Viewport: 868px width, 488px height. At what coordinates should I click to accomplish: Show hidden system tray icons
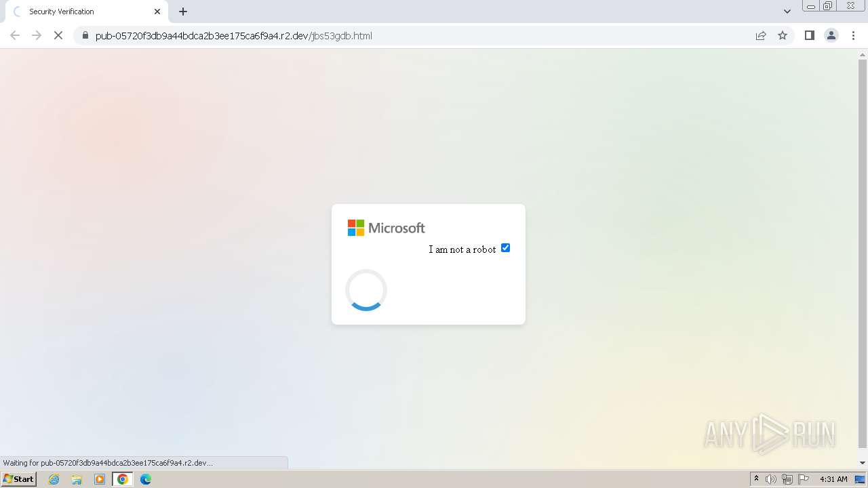pos(757,479)
